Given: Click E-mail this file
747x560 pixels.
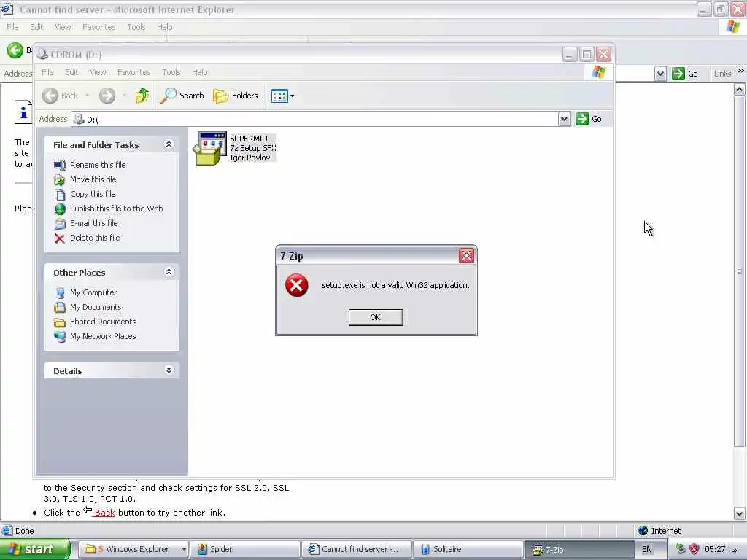Looking at the screenshot, I should [94, 223].
